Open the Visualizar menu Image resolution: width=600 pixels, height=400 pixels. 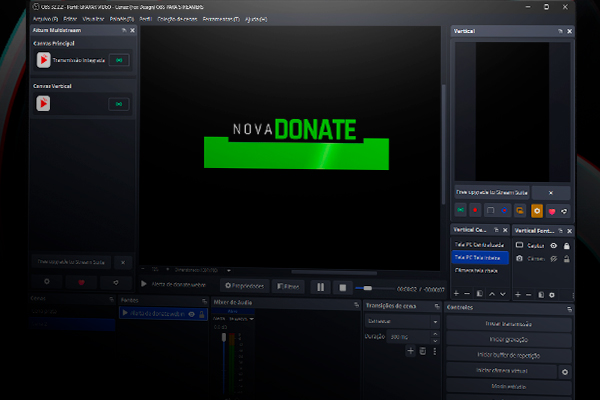tap(93, 19)
